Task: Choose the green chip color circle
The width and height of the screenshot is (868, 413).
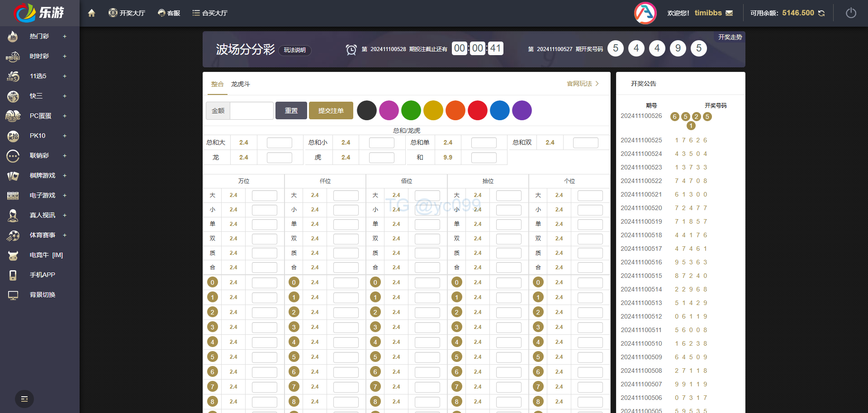Action: pos(411,111)
